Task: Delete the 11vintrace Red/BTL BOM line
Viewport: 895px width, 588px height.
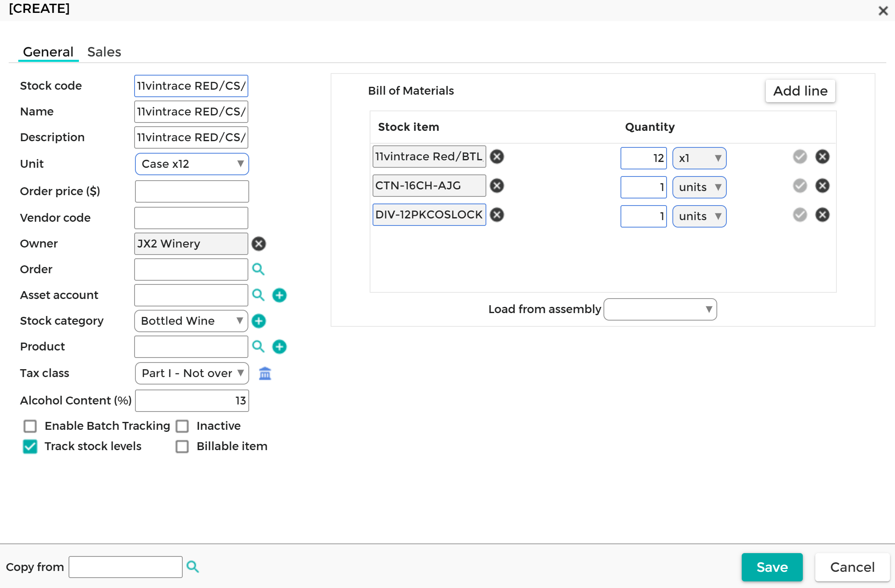Action: (x=822, y=157)
